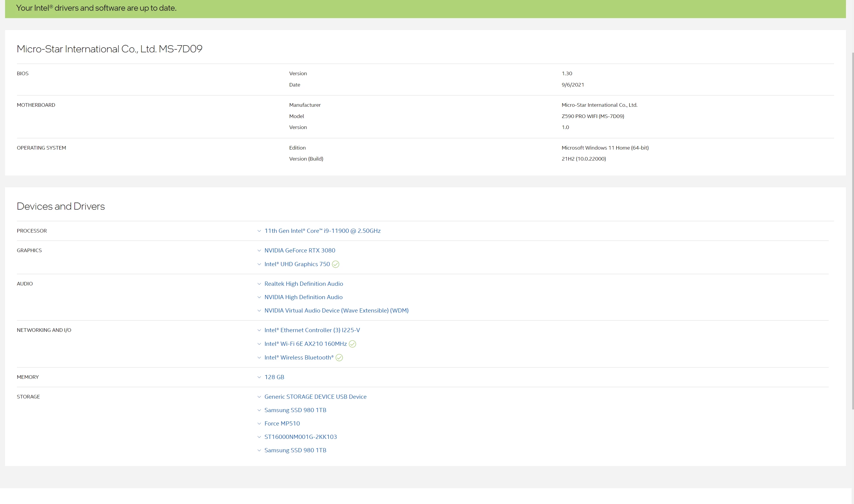
Task: Click checkmark icon next to Wi-Fi 6E AX210
Action: tap(352, 344)
